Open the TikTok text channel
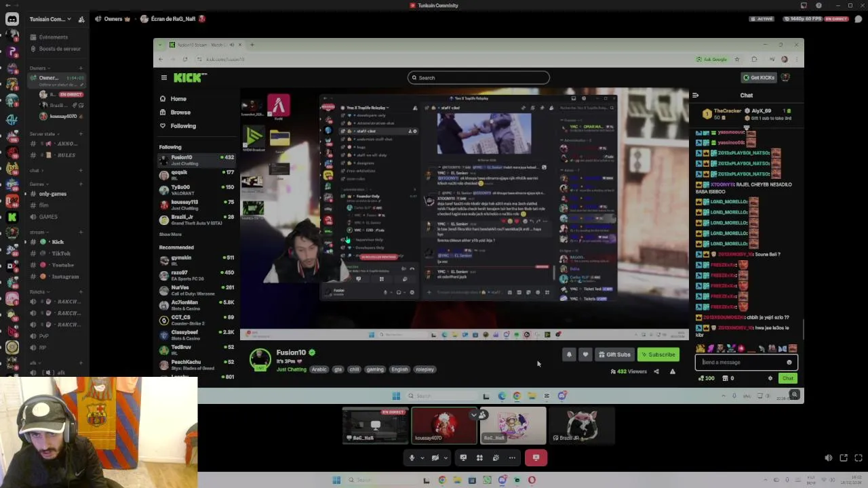This screenshot has width=868, height=488. click(x=57, y=253)
